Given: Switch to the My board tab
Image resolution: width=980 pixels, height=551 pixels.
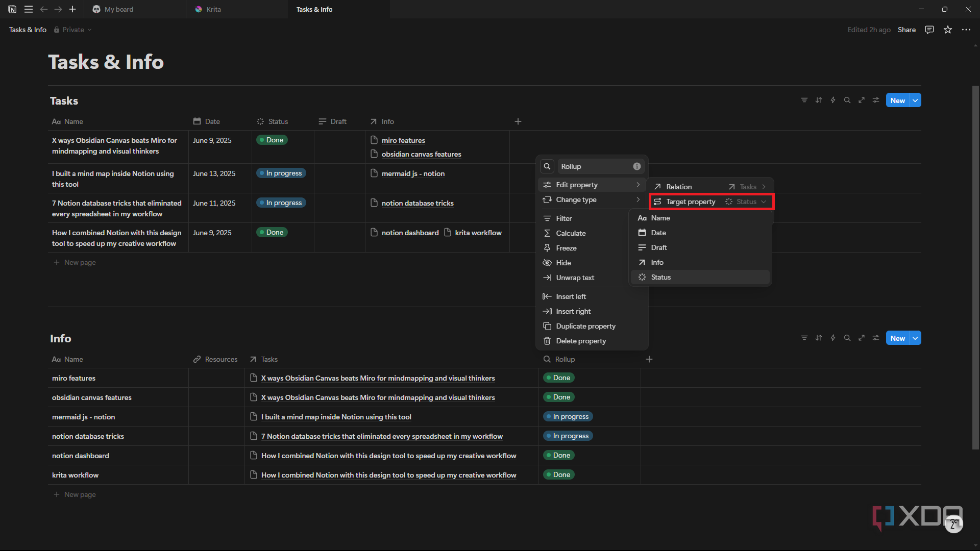Looking at the screenshot, I should (x=135, y=9).
